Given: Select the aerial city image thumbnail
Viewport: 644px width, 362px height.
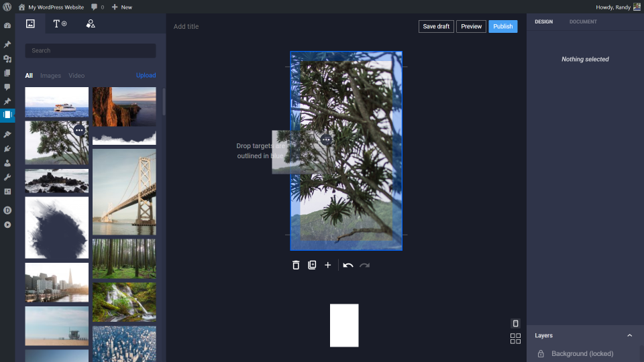Looking at the screenshot, I should (124, 344).
